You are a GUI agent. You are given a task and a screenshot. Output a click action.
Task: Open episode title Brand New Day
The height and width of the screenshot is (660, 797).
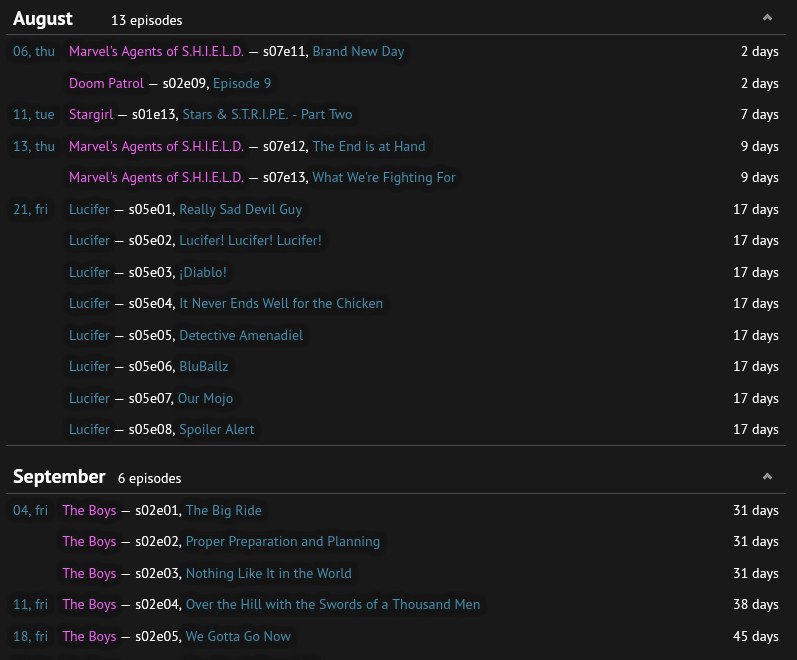click(358, 51)
